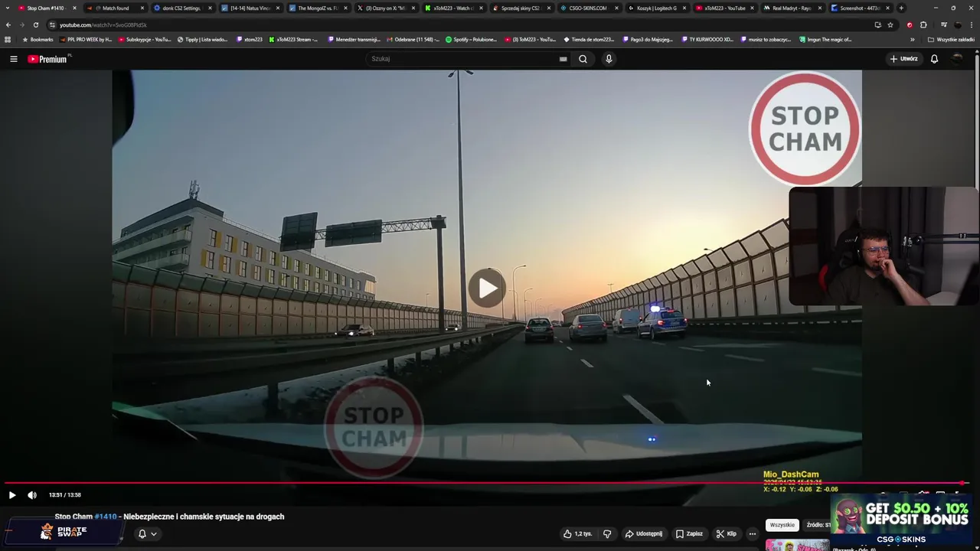Click the Utwórz create button
This screenshot has height=551, width=980.
pyautogui.click(x=903, y=59)
